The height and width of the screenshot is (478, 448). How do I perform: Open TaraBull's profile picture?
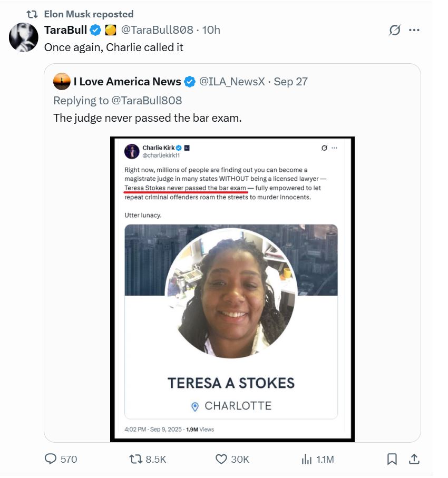(24, 37)
